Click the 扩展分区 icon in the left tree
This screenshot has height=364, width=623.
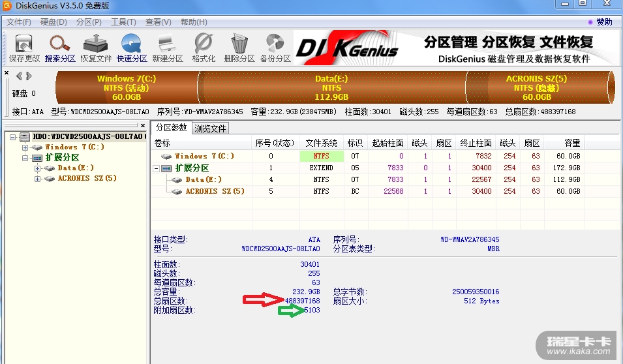tap(37, 158)
